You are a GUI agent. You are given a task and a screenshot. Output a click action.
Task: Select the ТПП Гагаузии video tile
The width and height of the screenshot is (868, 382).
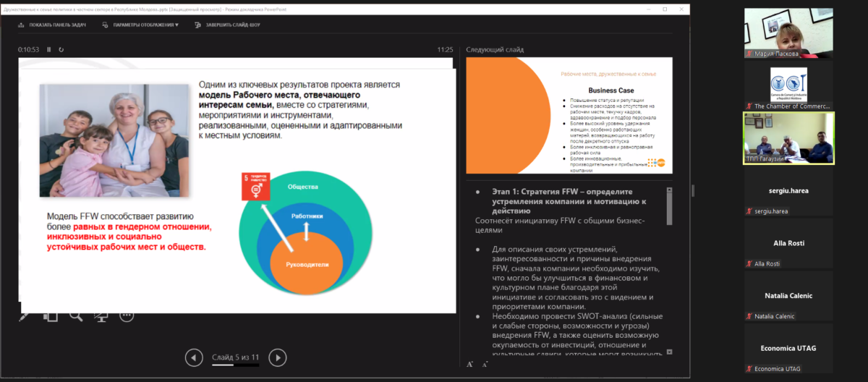click(788, 137)
